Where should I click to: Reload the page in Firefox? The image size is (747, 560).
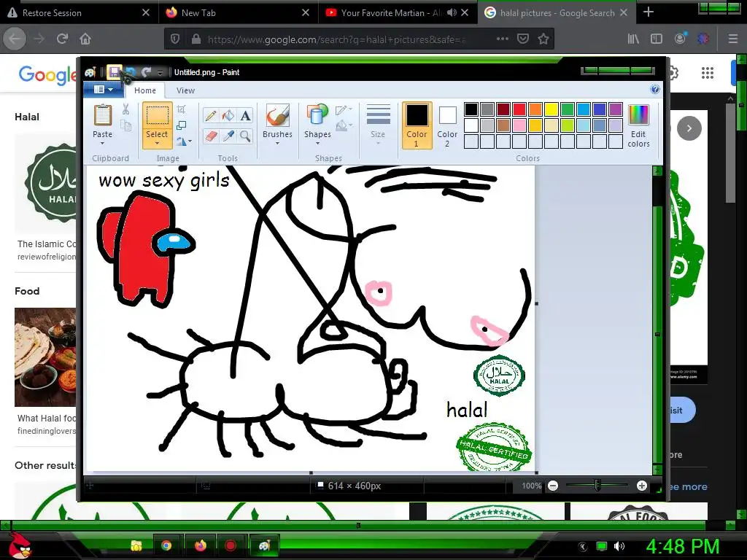[x=62, y=39]
